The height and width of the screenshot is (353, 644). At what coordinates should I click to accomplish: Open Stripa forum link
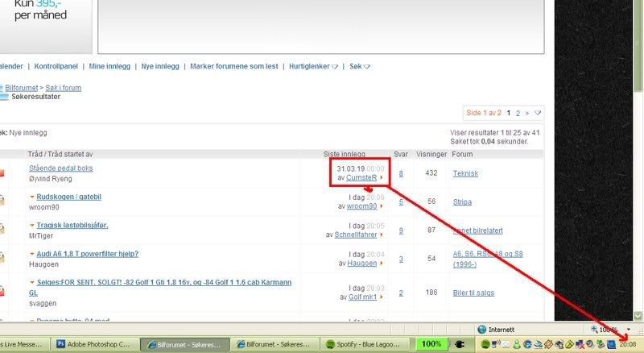click(462, 202)
